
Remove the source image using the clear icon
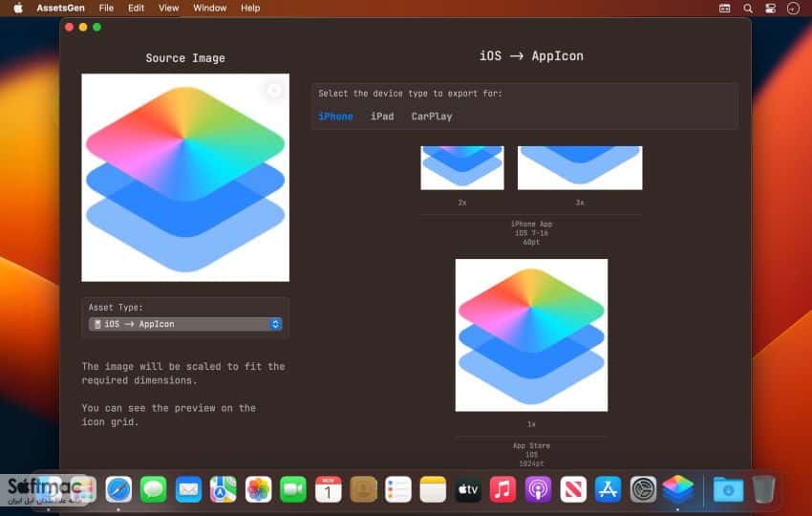tap(274, 91)
